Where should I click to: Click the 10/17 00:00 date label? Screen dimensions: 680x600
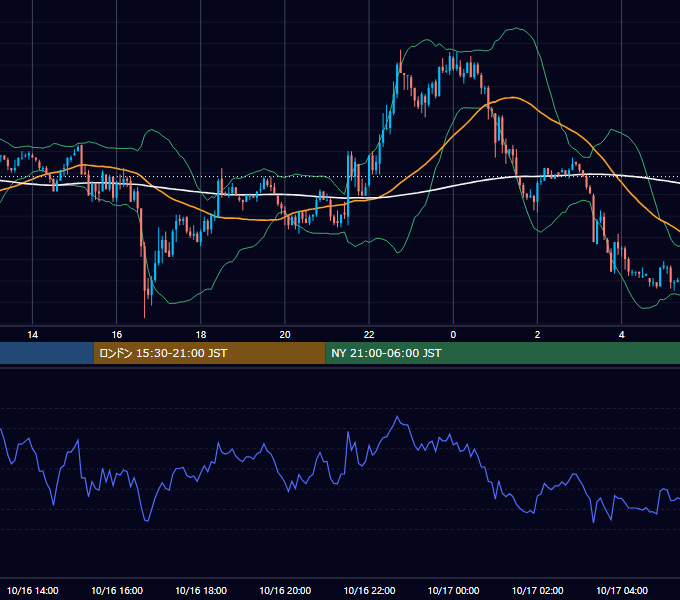click(453, 590)
